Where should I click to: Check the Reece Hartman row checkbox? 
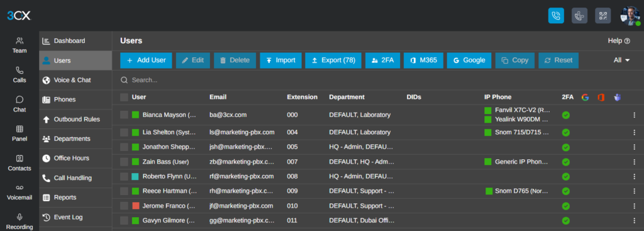click(124, 191)
